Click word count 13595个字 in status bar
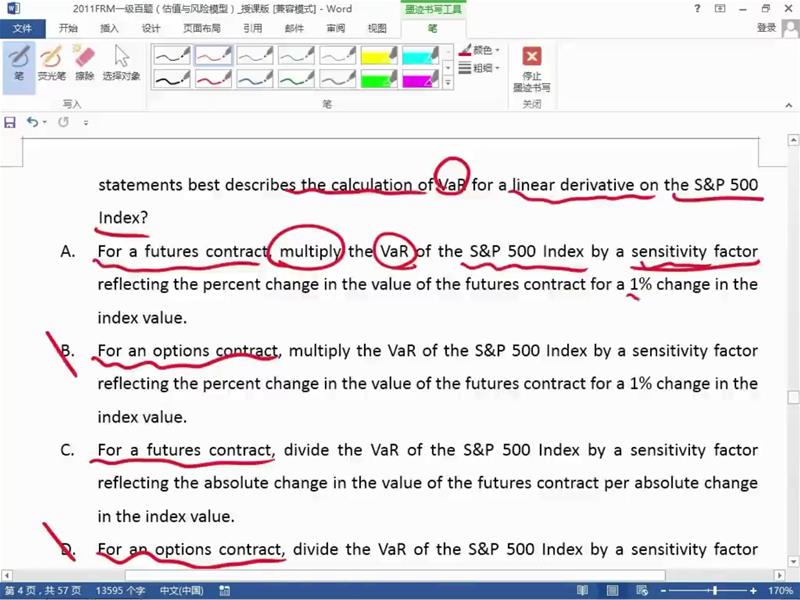Image resolution: width=800 pixels, height=600 pixels. point(120,591)
